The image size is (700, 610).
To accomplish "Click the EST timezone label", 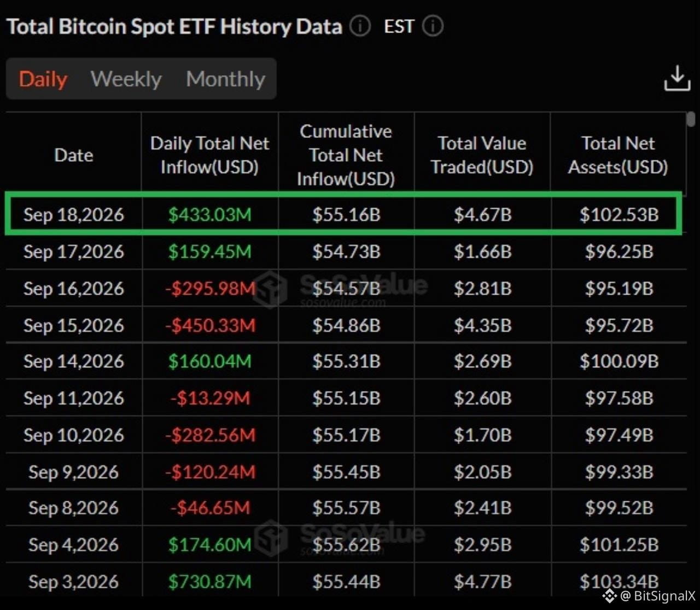I will tap(399, 26).
